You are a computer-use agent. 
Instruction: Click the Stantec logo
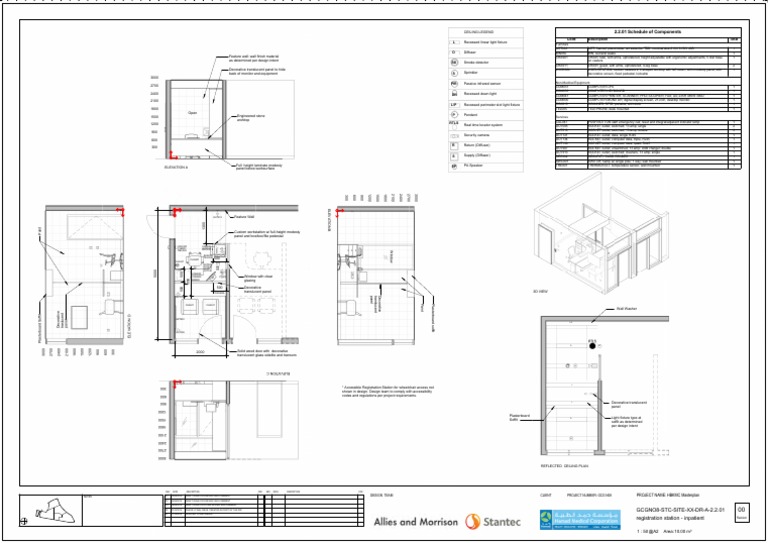pyautogui.click(x=493, y=522)
